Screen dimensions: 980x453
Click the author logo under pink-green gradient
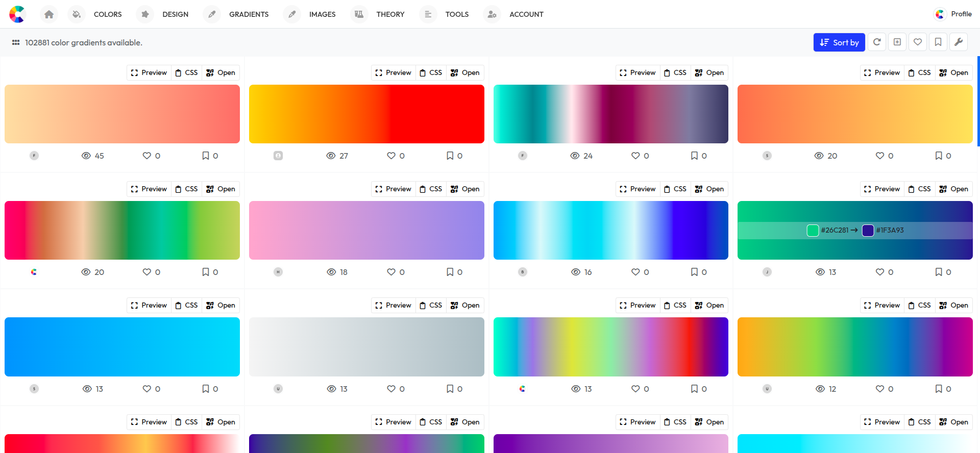[x=34, y=272]
